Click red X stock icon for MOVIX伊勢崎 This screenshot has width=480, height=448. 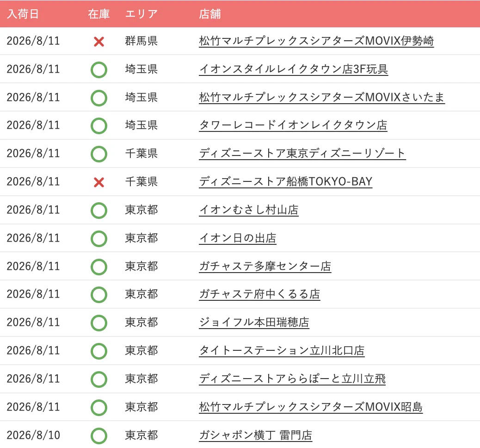click(99, 41)
